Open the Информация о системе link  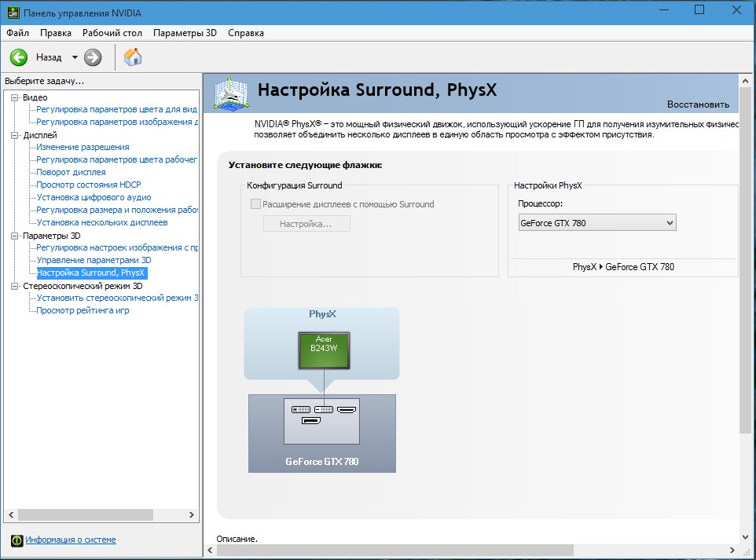click(71, 540)
